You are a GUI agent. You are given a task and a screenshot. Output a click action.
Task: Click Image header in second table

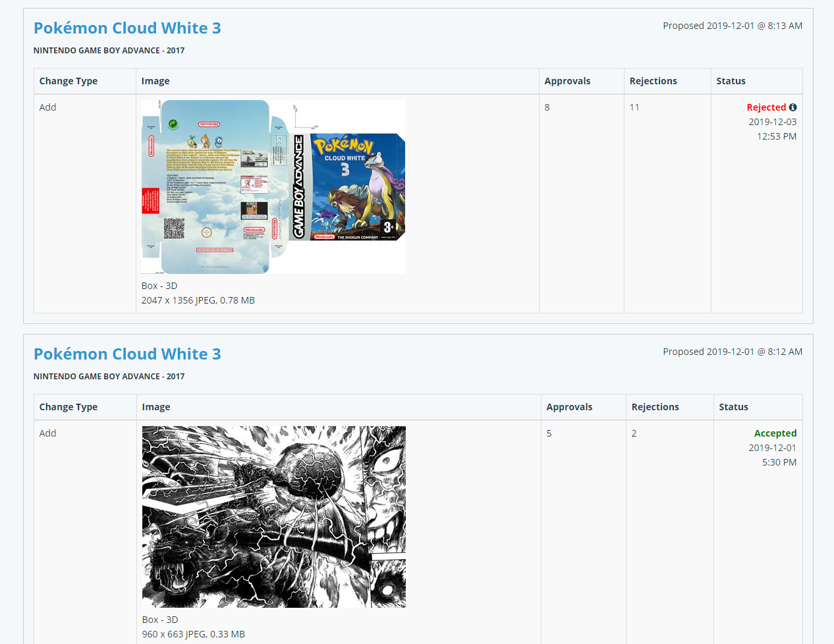click(x=156, y=407)
